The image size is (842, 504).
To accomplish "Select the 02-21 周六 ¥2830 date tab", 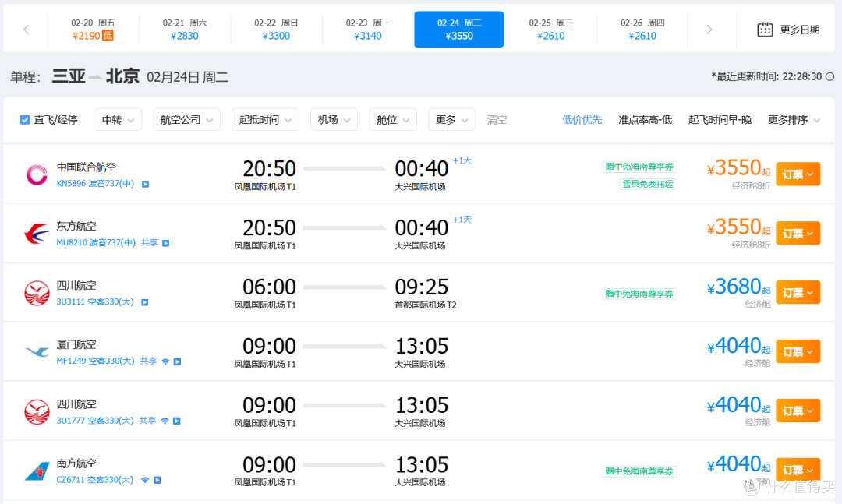I will tap(185, 30).
